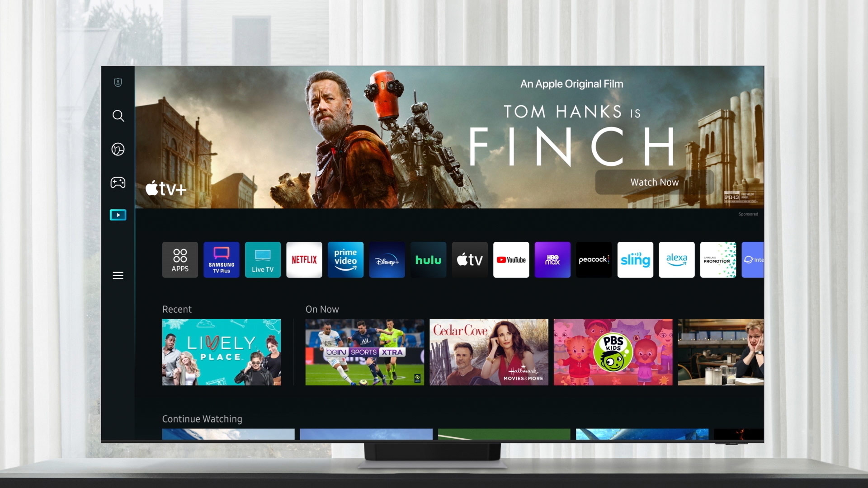Click the Search icon in sidebar

coord(118,116)
